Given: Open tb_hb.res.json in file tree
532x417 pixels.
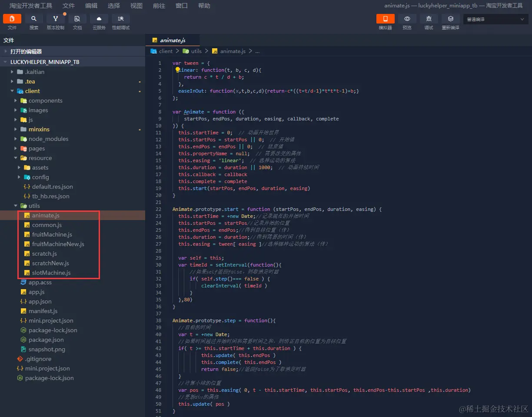Looking at the screenshot, I should tap(72, 196).
